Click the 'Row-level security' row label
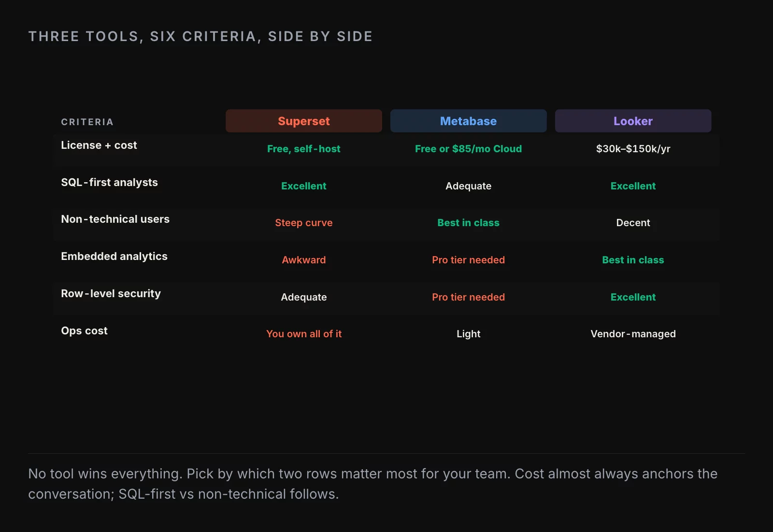773x532 pixels. click(x=111, y=293)
